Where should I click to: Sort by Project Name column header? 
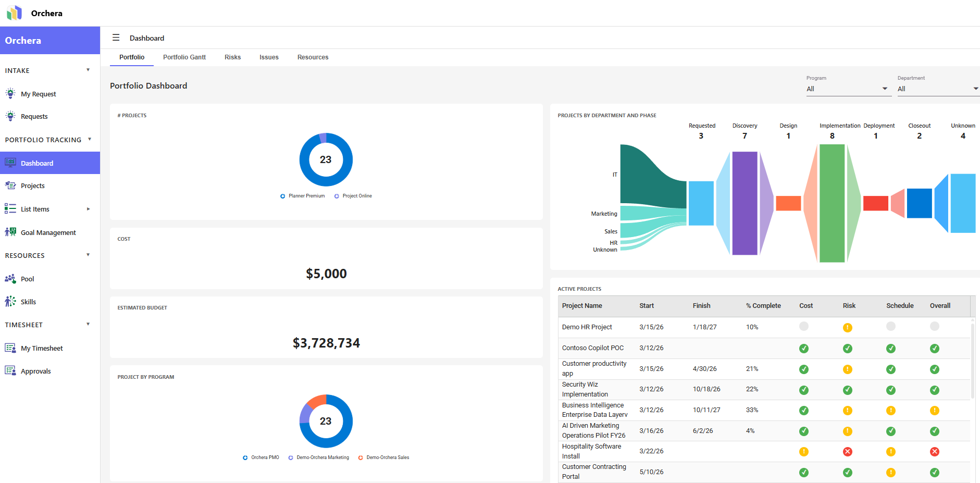[x=582, y=306]
